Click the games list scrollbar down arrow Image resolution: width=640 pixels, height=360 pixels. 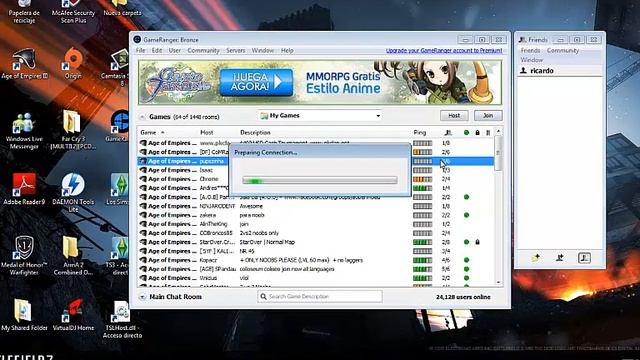point(498,282)
